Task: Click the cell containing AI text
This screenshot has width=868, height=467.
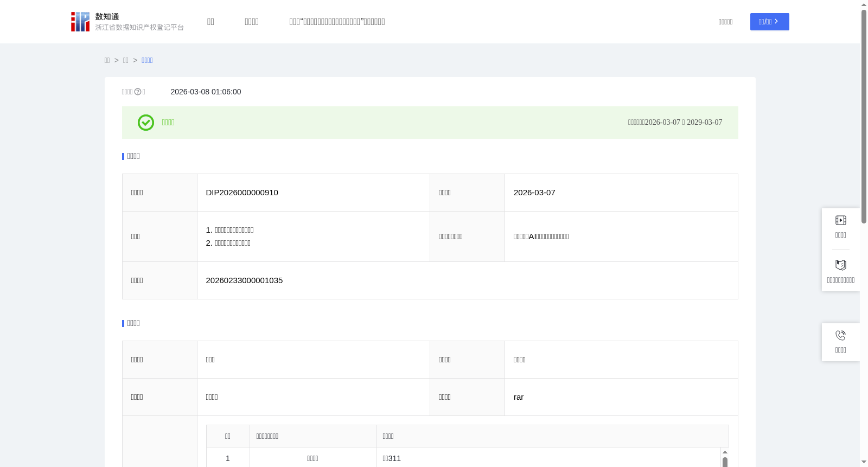Action: [x=541, y=236]
